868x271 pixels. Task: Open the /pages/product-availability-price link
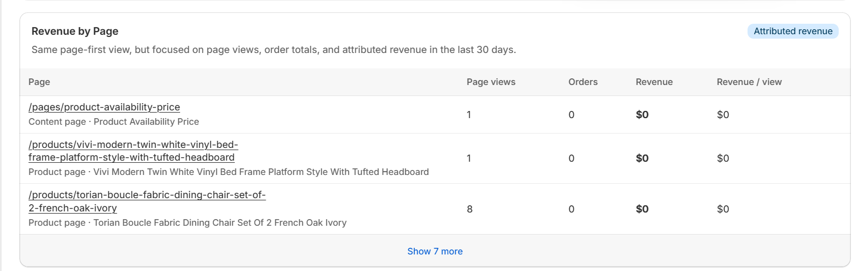(104, 107)
